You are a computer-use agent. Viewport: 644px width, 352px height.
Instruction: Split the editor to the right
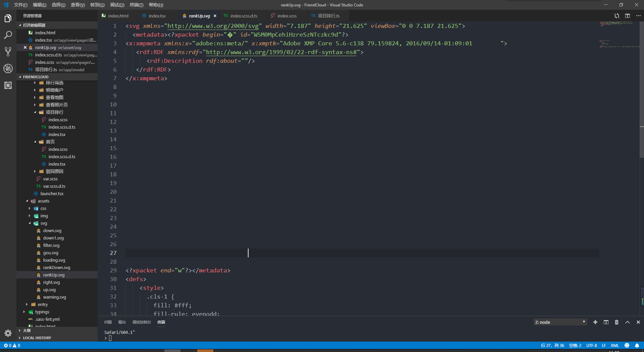click(x=628, y=16)
